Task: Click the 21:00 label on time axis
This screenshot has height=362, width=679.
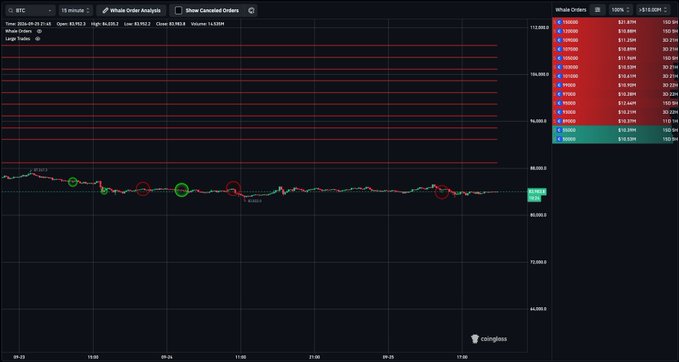Action: (x=315, y=357)
